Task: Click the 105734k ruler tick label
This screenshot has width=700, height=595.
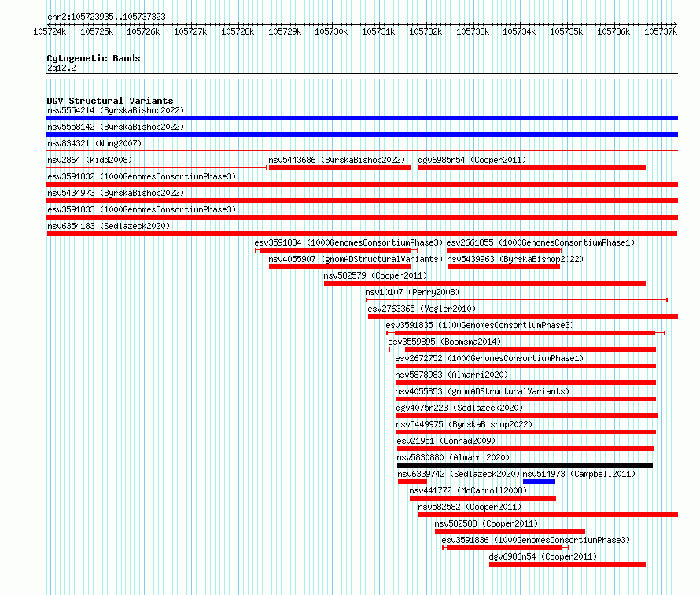Action: point(519,31)
